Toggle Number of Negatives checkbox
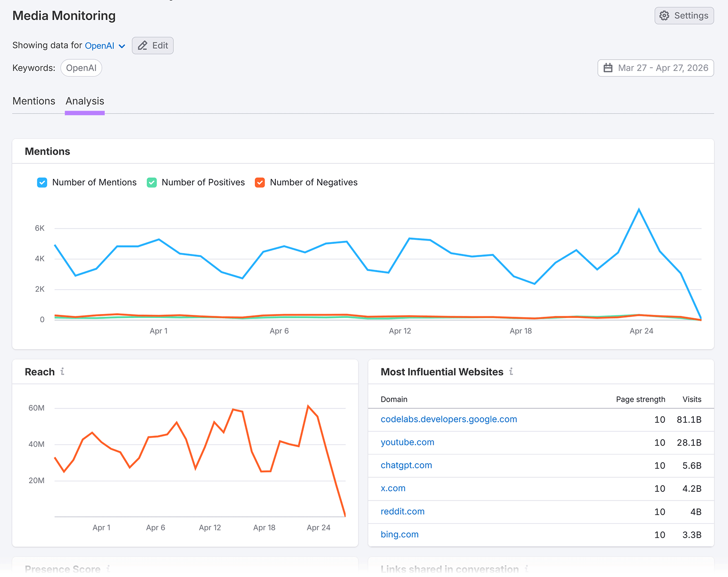 click(260, 182)
